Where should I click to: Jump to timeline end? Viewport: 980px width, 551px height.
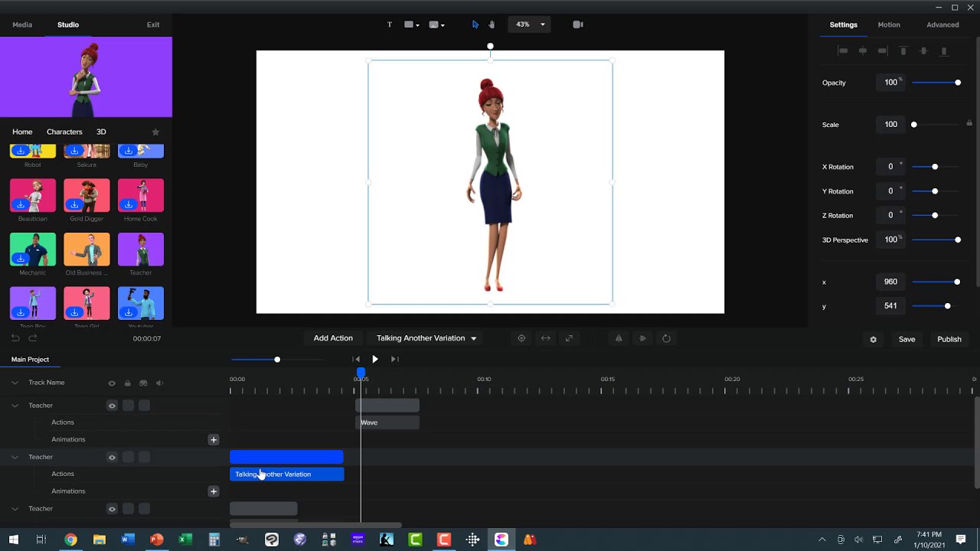point(394,359)
